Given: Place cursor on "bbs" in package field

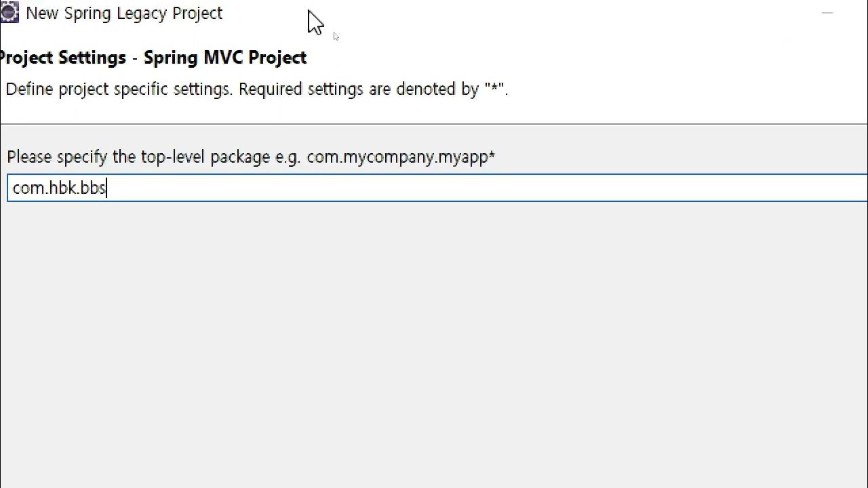Looking at the screenshot, I should click(92, 188).
